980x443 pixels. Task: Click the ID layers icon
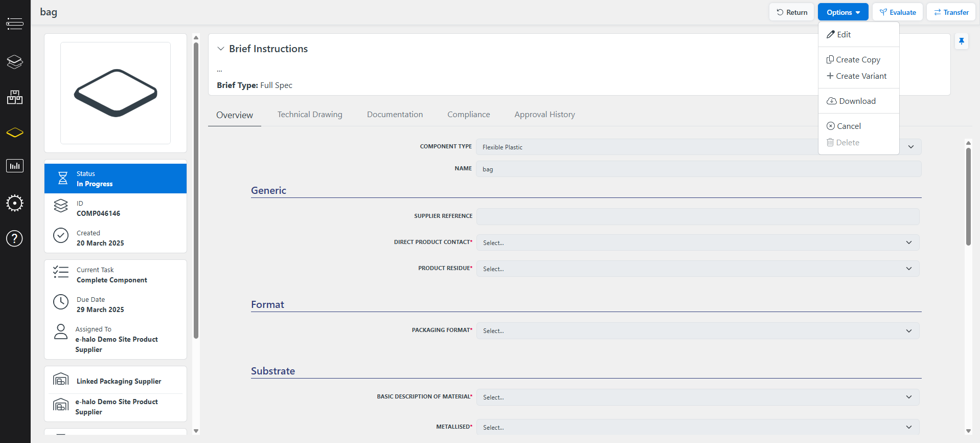click(61, 206)
